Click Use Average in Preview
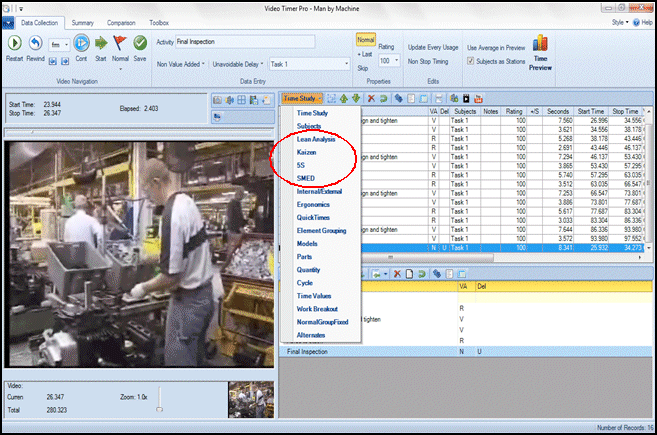Viewport: 657px width, 435px height. click(x=496, y=48)
